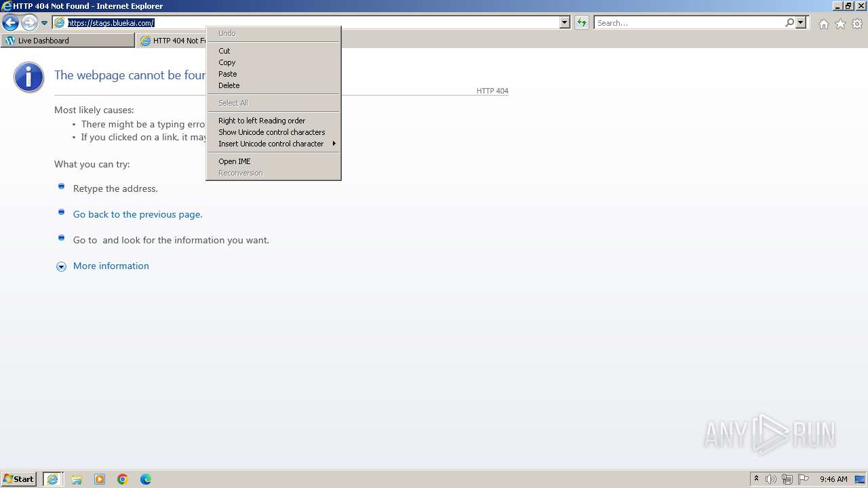Go to the Home page icon
This screenshot has height=488, width=868.
coord(823,24)
